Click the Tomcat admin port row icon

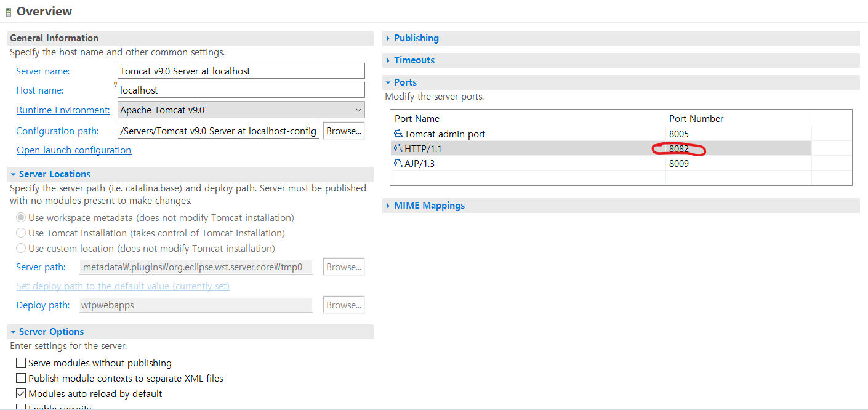398,134
